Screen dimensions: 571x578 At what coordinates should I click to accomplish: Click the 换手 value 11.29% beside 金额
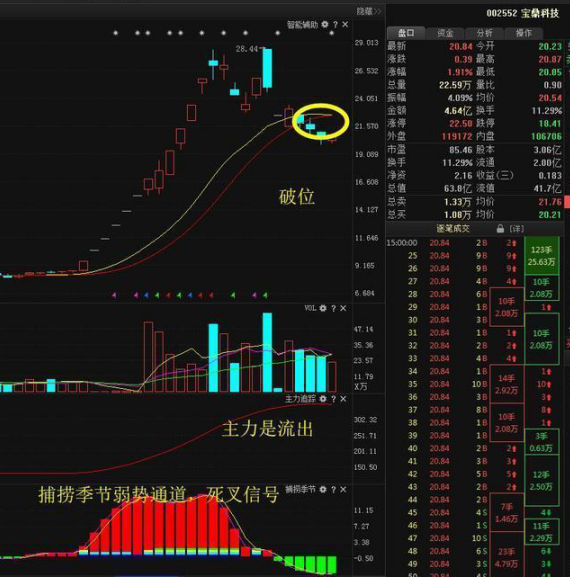547,111
